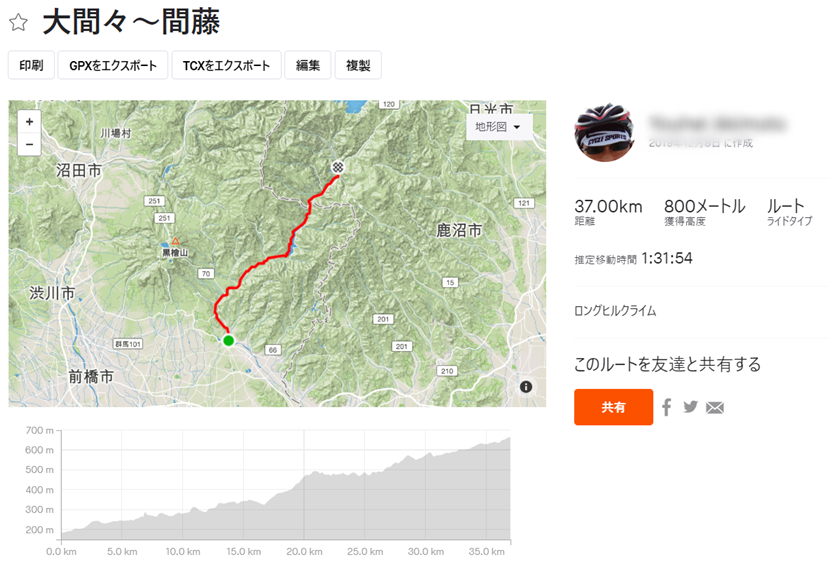Duplicate route with 複製 button
Viewport: 831px width, 566px height.
[x=358, y=65]
